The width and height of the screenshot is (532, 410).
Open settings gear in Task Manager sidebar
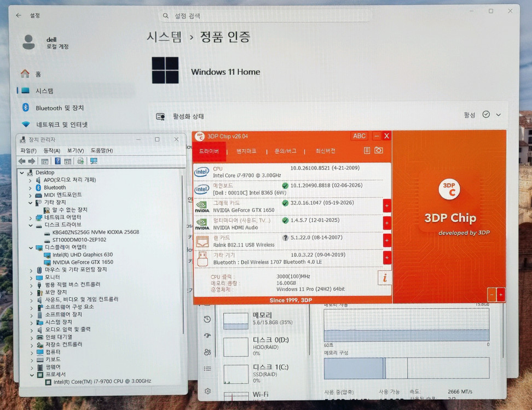pyautogui.click(x=207, y=391)
